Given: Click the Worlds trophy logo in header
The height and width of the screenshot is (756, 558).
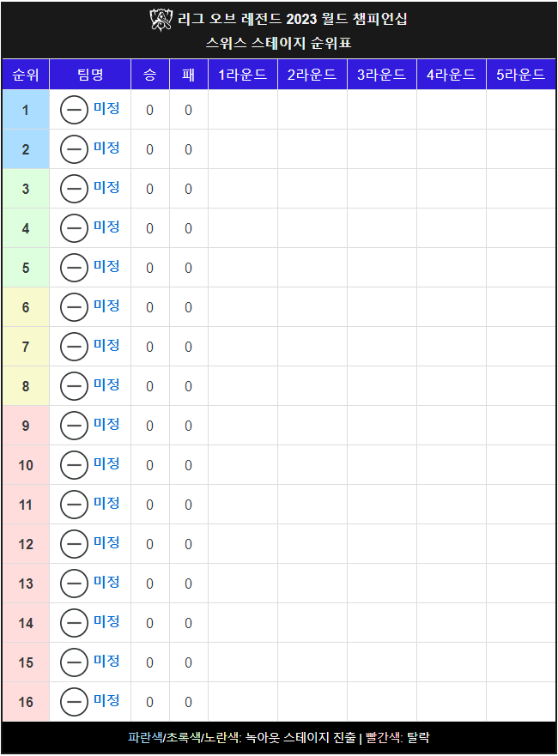Looking at the screenshot, I should [161, 20].
